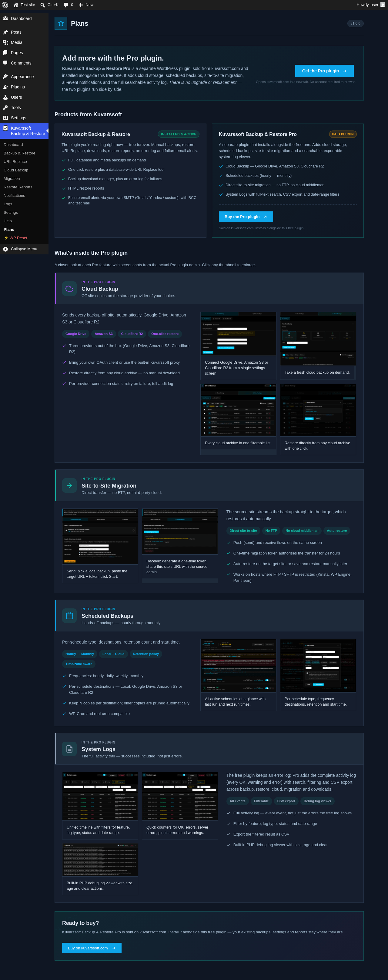Image resolution: width=388 pixels, height=980 pixels.
Task: Click the star icon beside Plans heading
Action: [x=61, y=24]
